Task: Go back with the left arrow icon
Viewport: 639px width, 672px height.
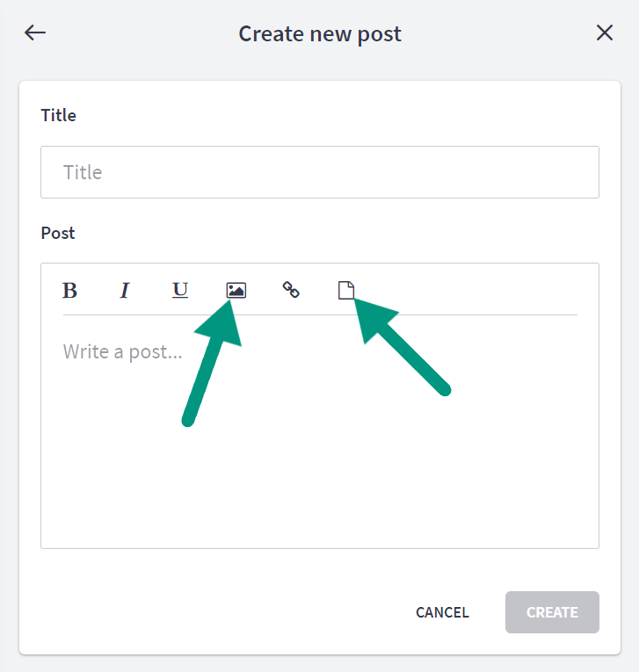Action: 35,33
